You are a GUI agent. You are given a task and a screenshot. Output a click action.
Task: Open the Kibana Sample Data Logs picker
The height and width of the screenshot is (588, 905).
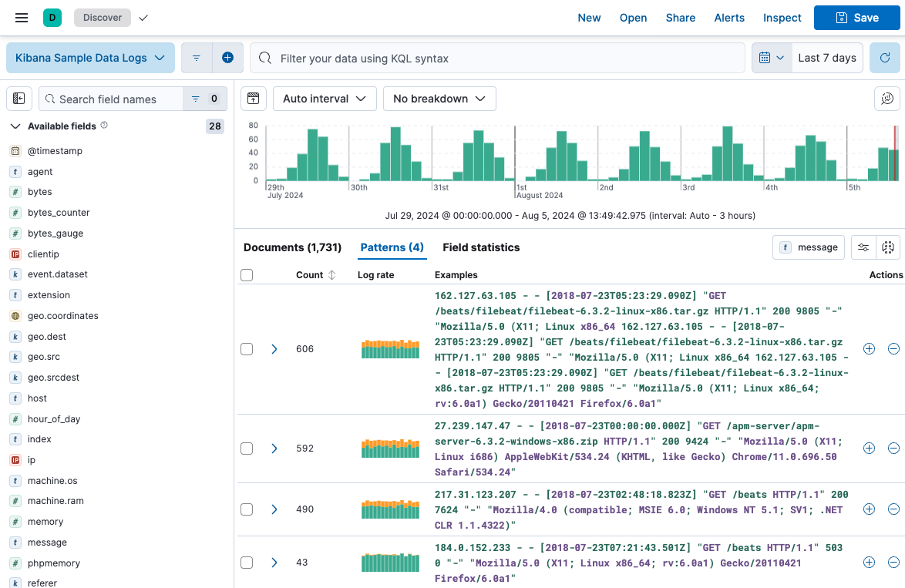point(89,58)
